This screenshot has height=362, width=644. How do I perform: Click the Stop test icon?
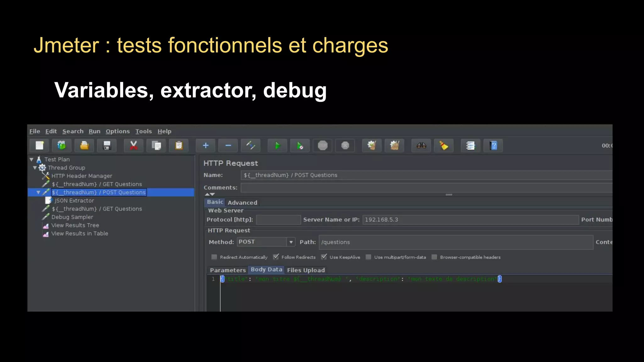[323, 145]
